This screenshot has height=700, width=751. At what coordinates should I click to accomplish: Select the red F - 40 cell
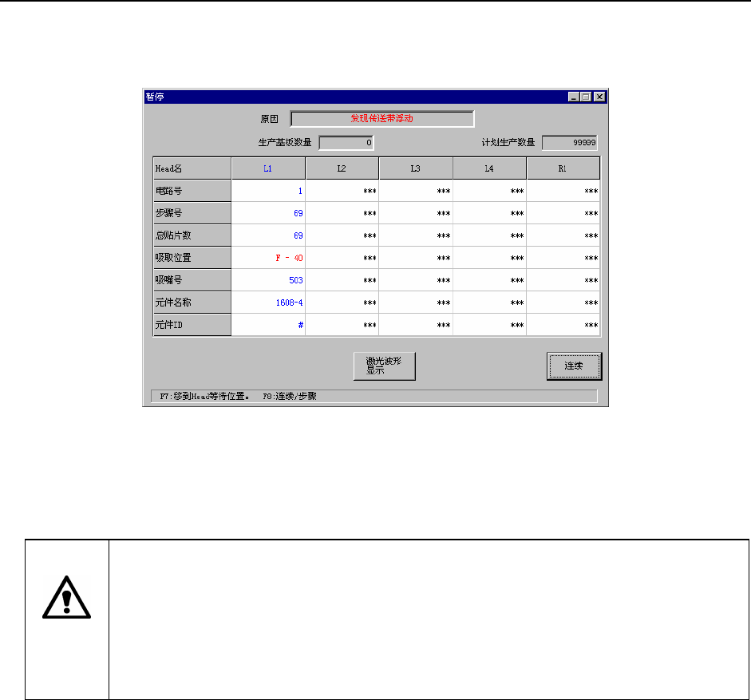coord(268,258)
